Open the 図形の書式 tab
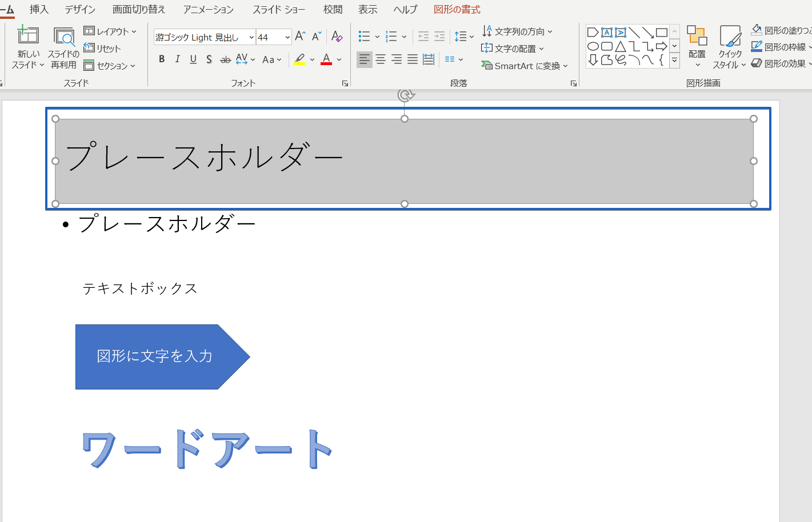The width and height of the screenshot is (812, 522). pyautogui.click(x=457, y=9)
